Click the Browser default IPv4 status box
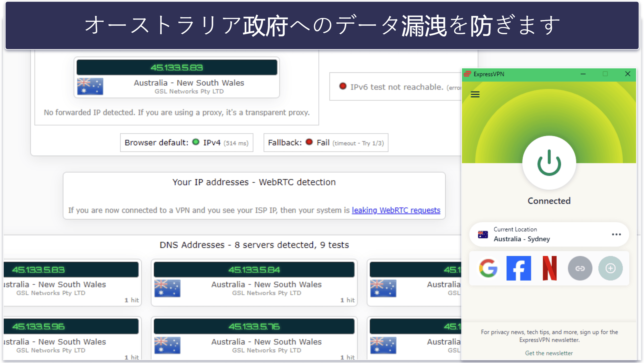This screenshot has width=644, height=363. point(187,143)
